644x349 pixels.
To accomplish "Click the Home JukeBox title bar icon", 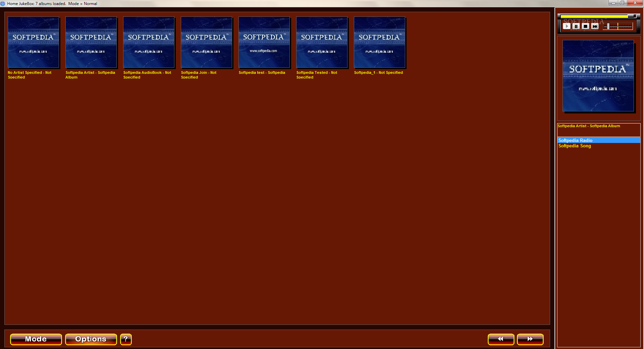I will click(x=3, y=4).
